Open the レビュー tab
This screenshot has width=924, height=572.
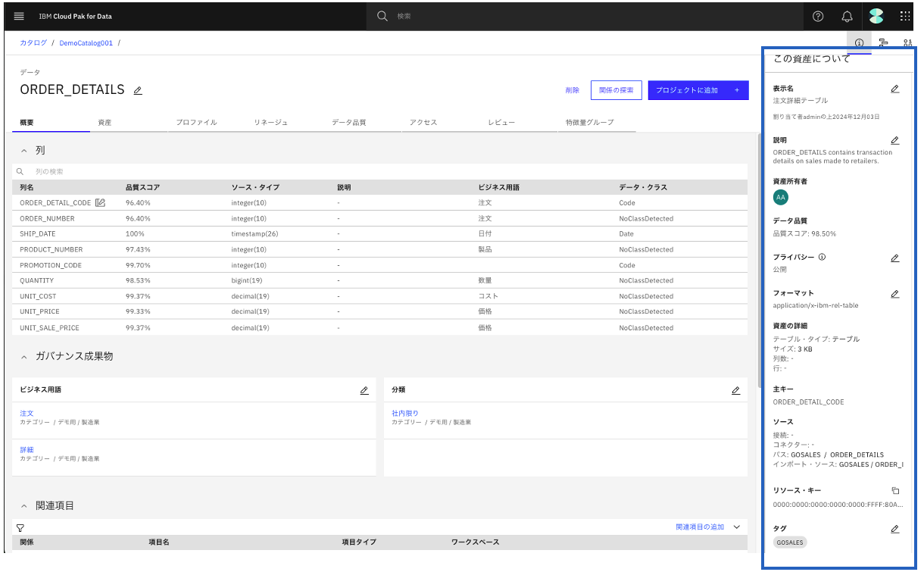coord(519,123)
